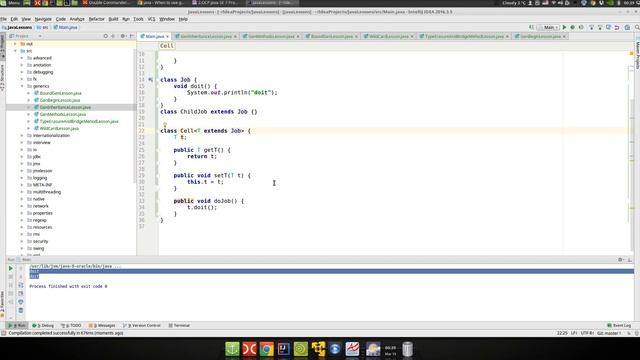Run the Main configuration with green play
This screenshot has width=640, height=360.
pyautogui.click(x=564, y=27)
